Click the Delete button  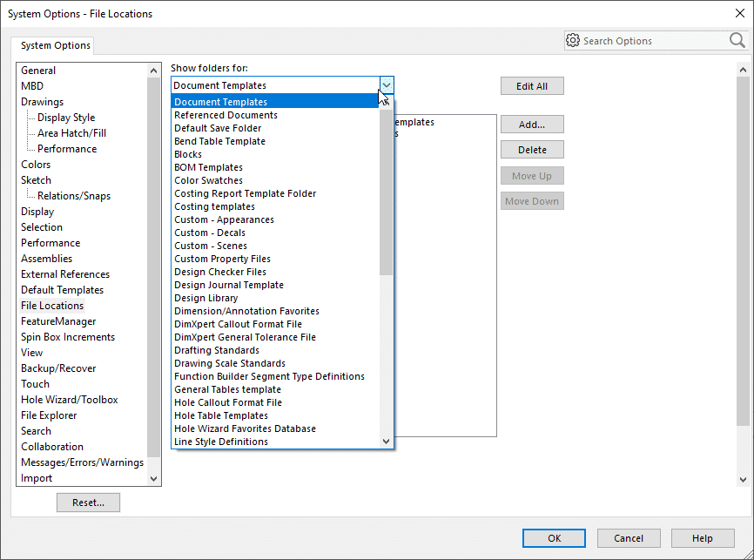click(532, 150)
